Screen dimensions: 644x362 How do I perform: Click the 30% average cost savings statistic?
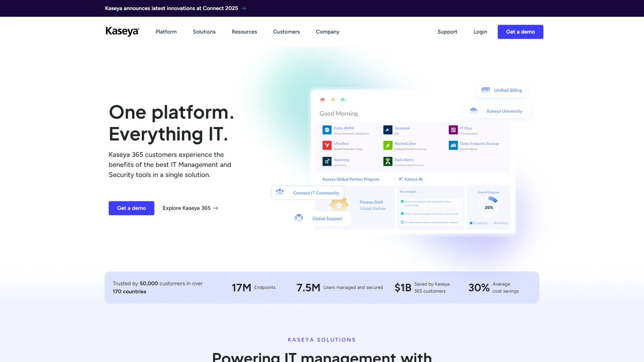coord(493,288)
